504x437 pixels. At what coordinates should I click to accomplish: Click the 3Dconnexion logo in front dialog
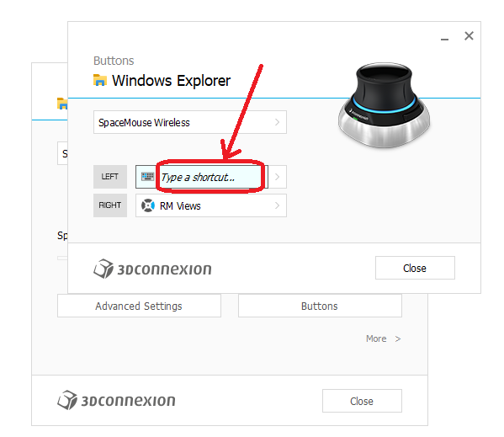coord(152,269)
